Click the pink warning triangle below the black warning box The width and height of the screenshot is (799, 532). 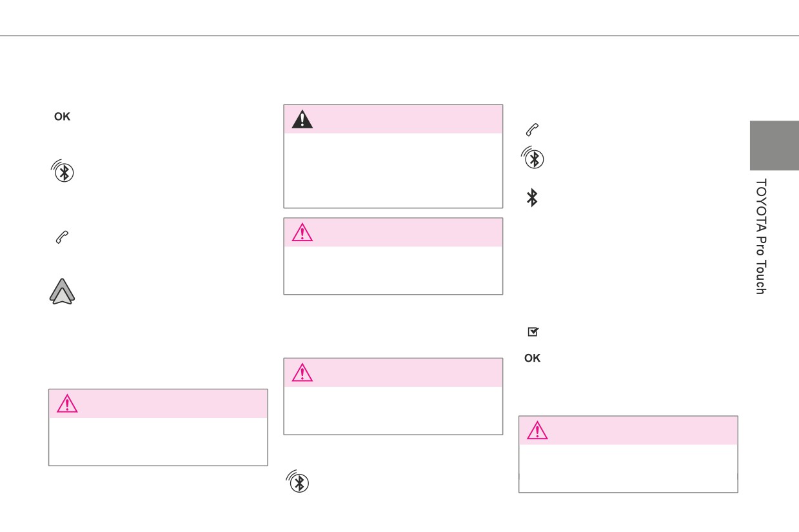[302, 232]
